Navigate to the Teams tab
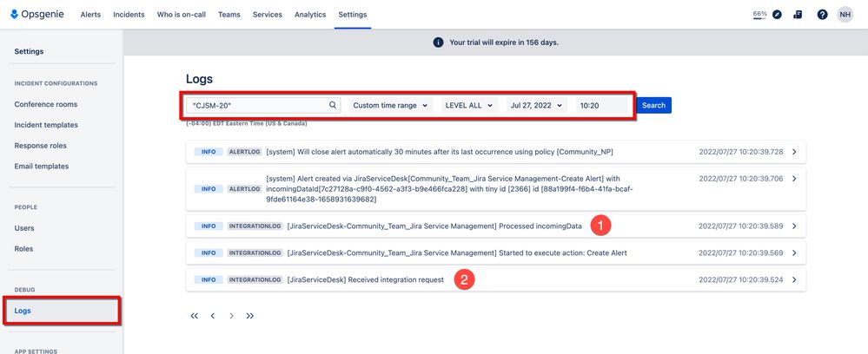This screenshot has height=354, width=868. pos(229,15)
